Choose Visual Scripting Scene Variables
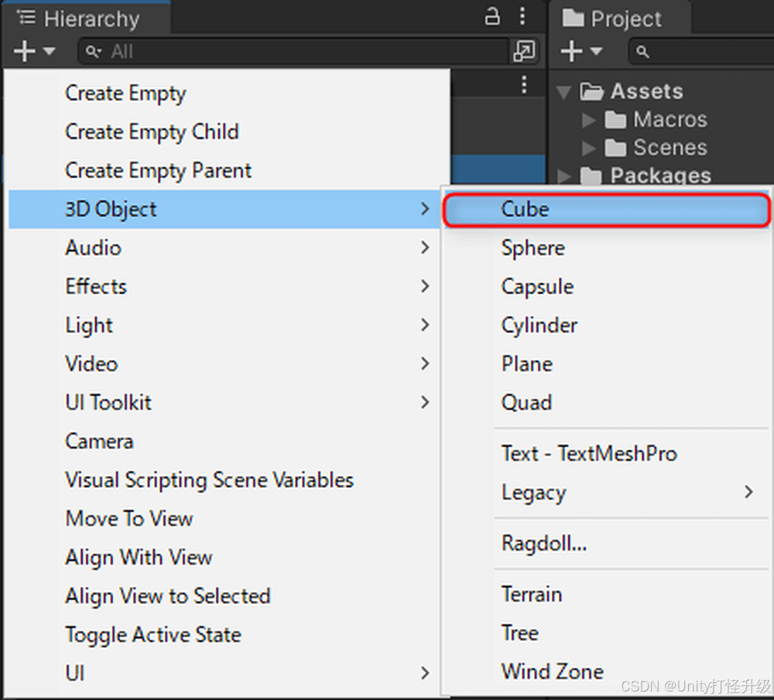 coord(224,480)
